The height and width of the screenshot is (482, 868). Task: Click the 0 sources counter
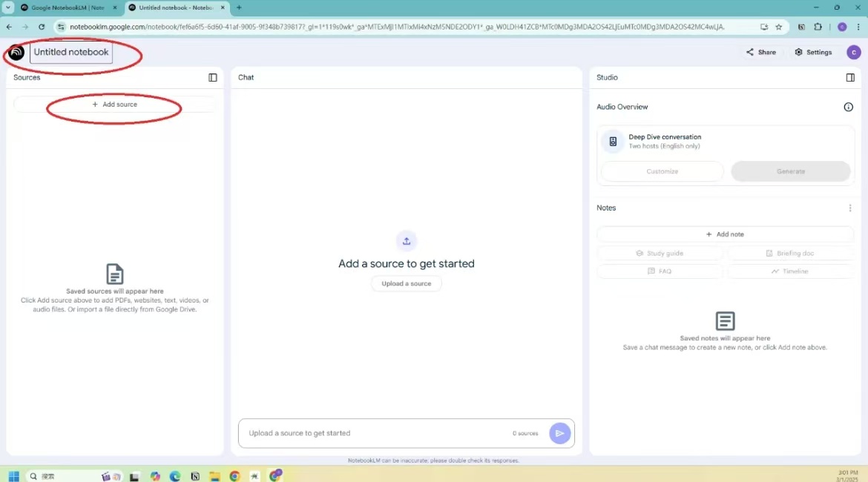tap(525, 433)
